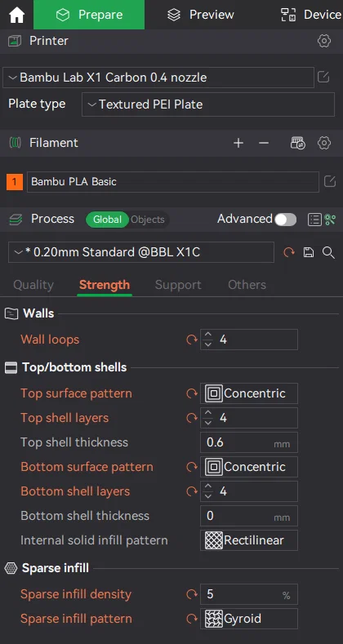Image resolution: width=343 pixels, height=644 pixels.
Task: Open printer settings gear icon
Action: (324, 41)
